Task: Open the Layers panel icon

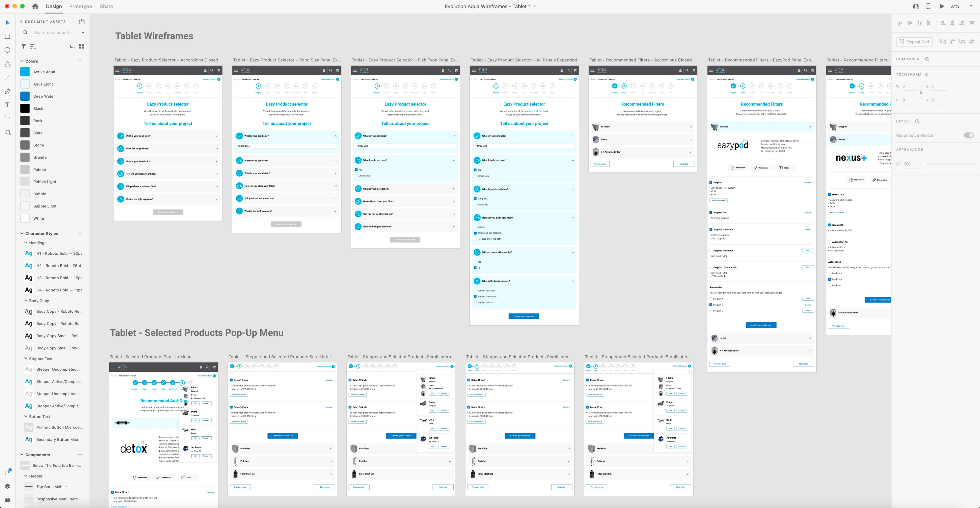Action: [7, 486]
